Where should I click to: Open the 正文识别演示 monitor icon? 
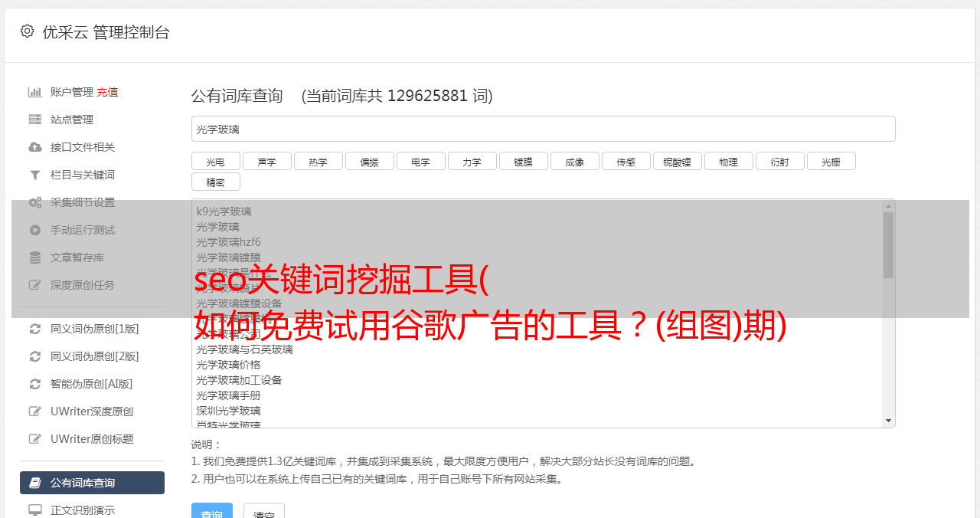pyautogui.click(x=35, y=510)
